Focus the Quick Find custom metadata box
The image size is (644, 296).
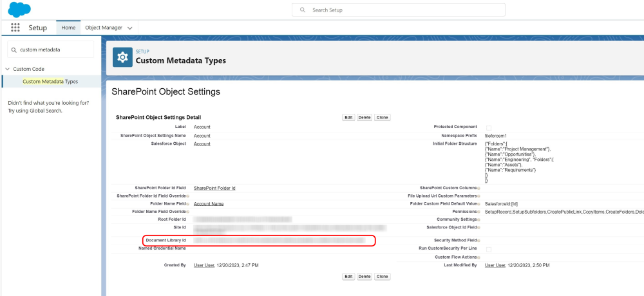[x=50, y=50]
